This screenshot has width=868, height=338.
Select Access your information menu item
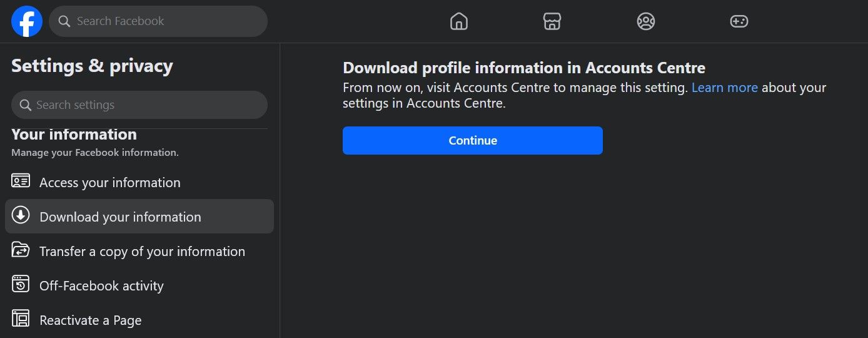click(110, 183)
